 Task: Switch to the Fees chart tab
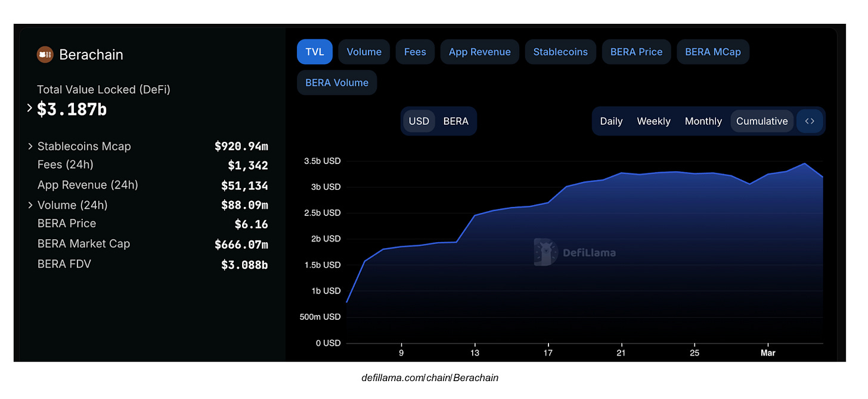pos(415,52)
